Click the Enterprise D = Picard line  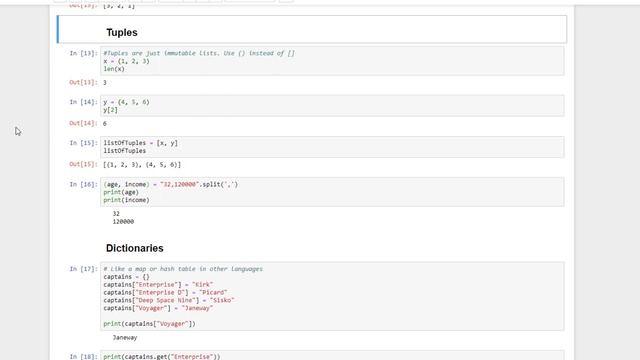coord(165,293)
